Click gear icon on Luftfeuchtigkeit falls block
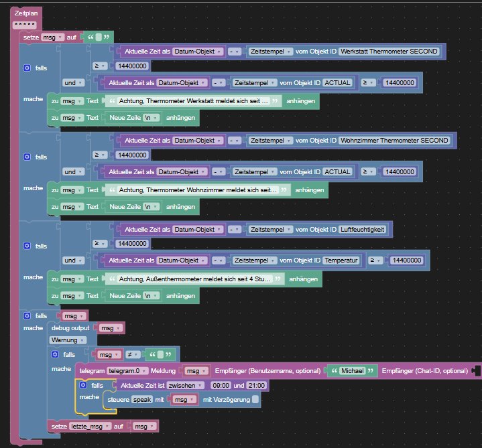Screen dimensions: 482x448 (x=27, y=246)
